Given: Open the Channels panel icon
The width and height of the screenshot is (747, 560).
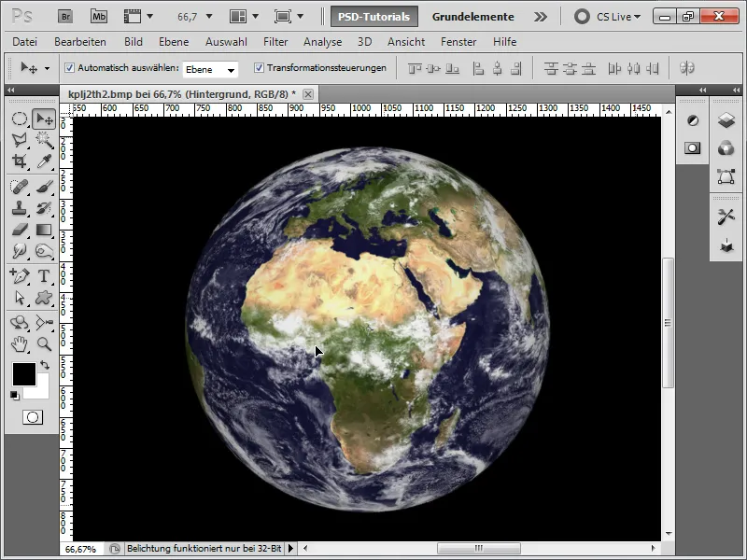Looking at the screenshot, I should click(726, 148).
